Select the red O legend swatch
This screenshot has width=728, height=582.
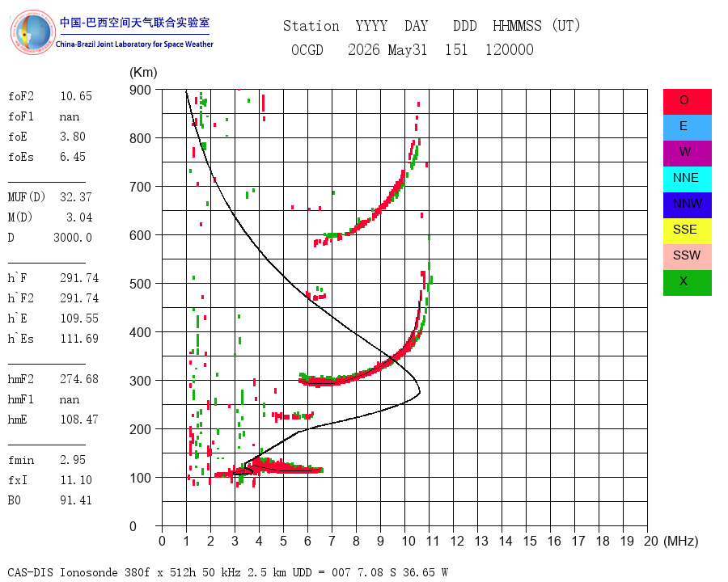(x=687, y=102)
